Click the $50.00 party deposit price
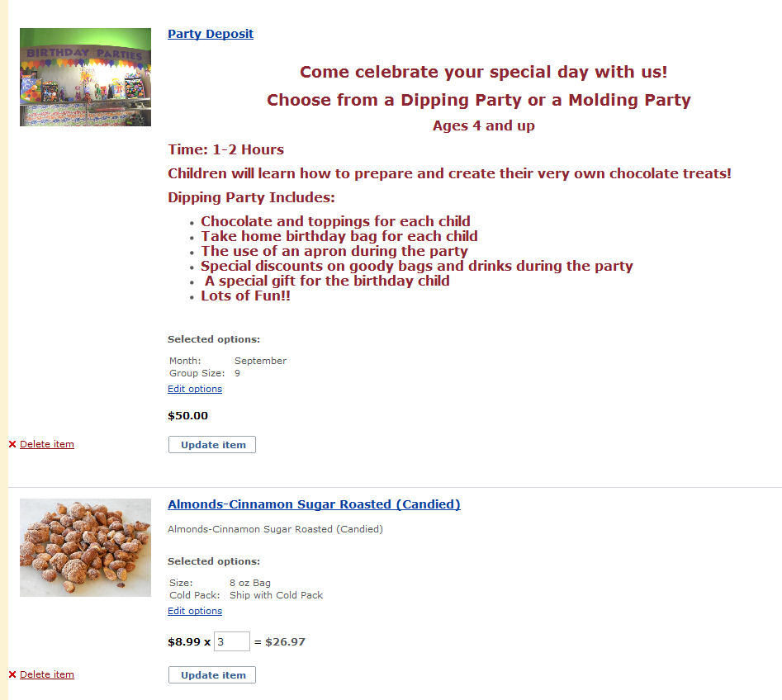The image size is (782, 700). click(x=187, y=416)
